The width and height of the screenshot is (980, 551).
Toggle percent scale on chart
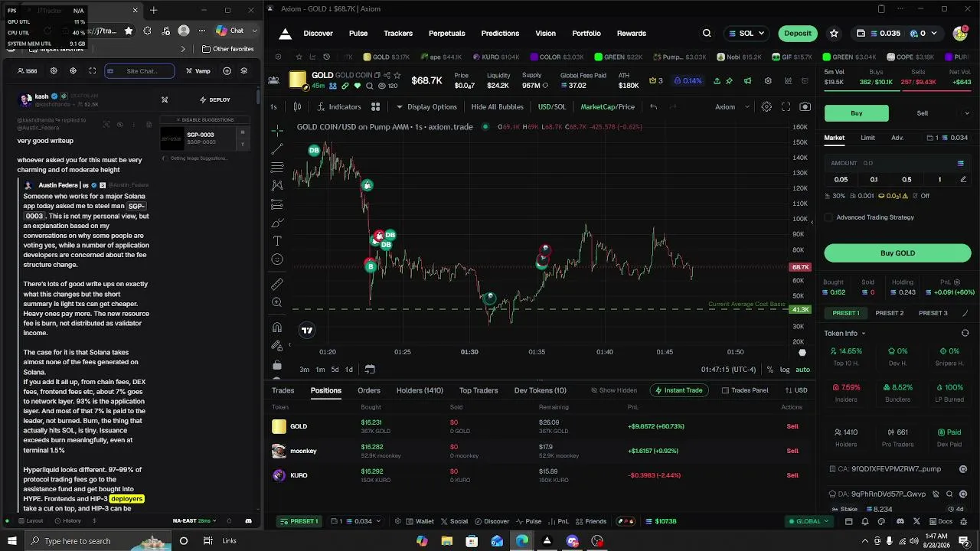[x=770, y=370]
